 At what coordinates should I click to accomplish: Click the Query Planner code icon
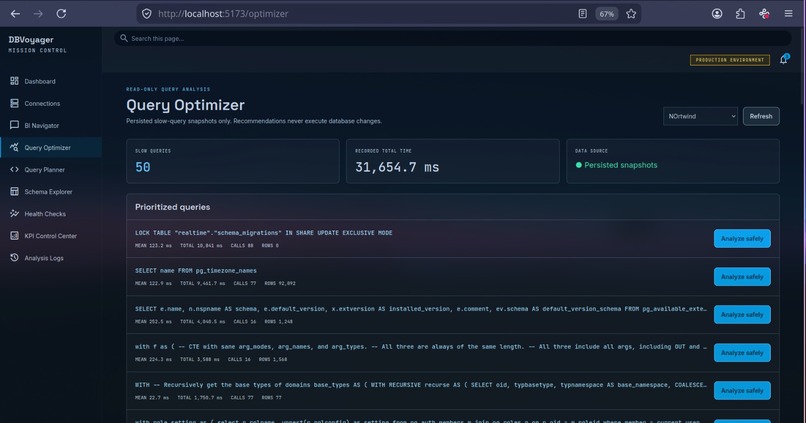(14, 169)
